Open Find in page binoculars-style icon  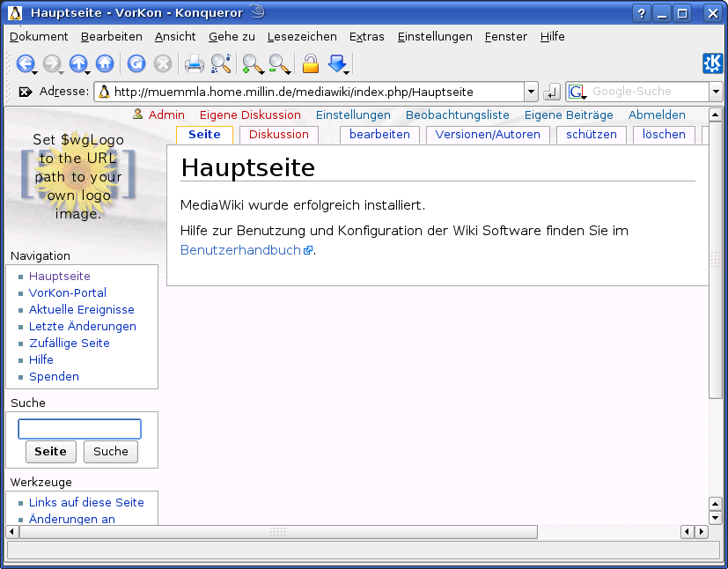click(x=221, y=63)
